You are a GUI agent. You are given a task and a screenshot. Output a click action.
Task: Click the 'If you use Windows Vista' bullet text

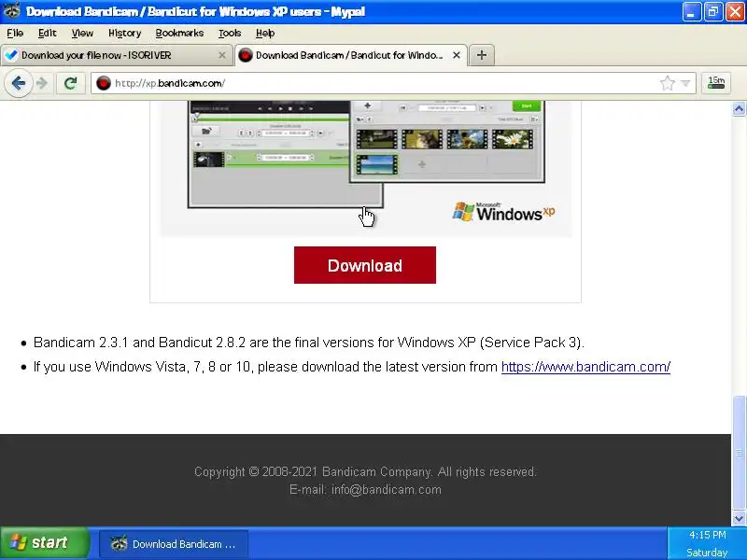(x=352, y=367)
